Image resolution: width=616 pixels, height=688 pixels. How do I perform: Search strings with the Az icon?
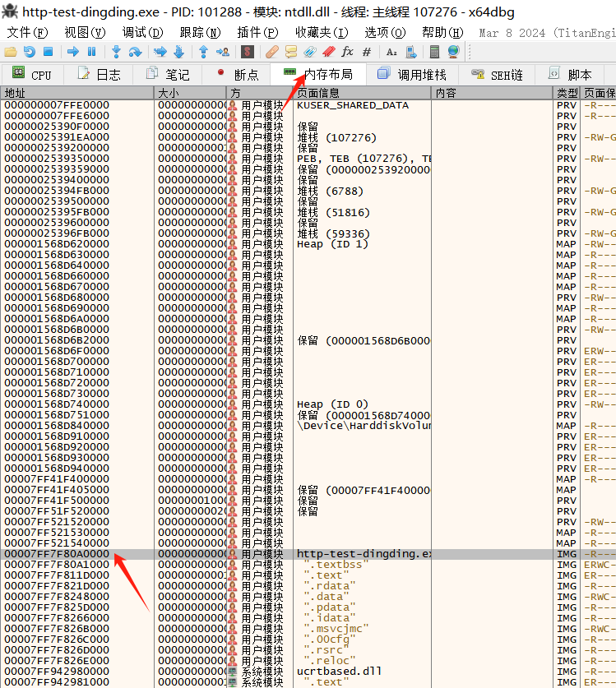(x=391, y=52)
